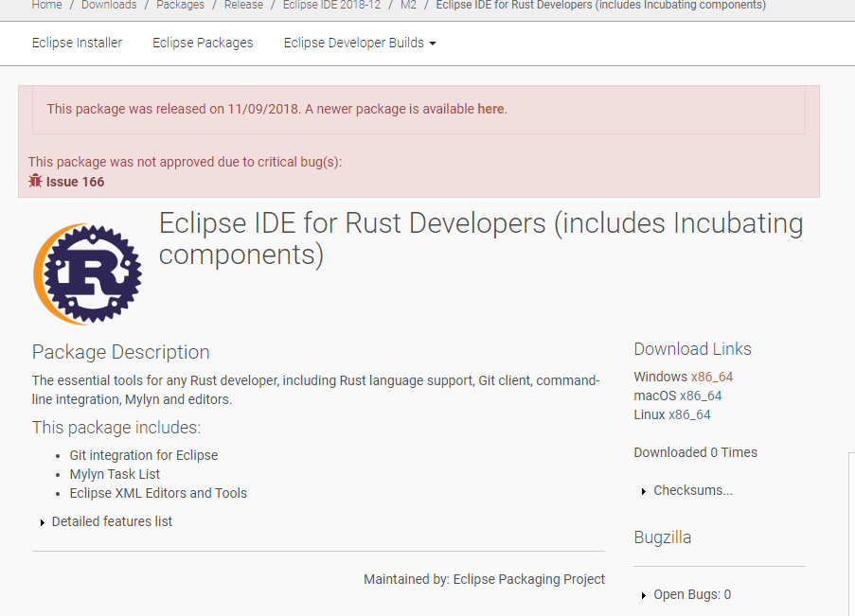This screenshot has width=855, height=616.
Task: Expand the Open Bugs list
Action: [x=686, y=595]
